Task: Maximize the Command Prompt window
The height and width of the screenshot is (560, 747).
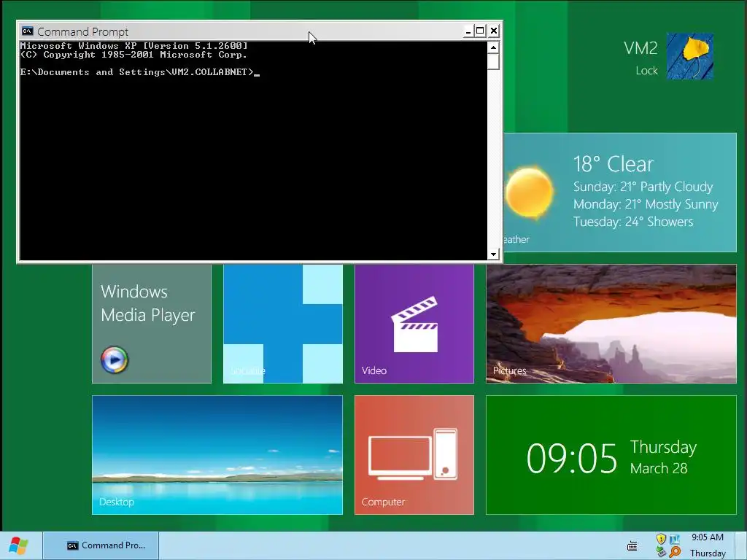Action: tap(480, 31)
